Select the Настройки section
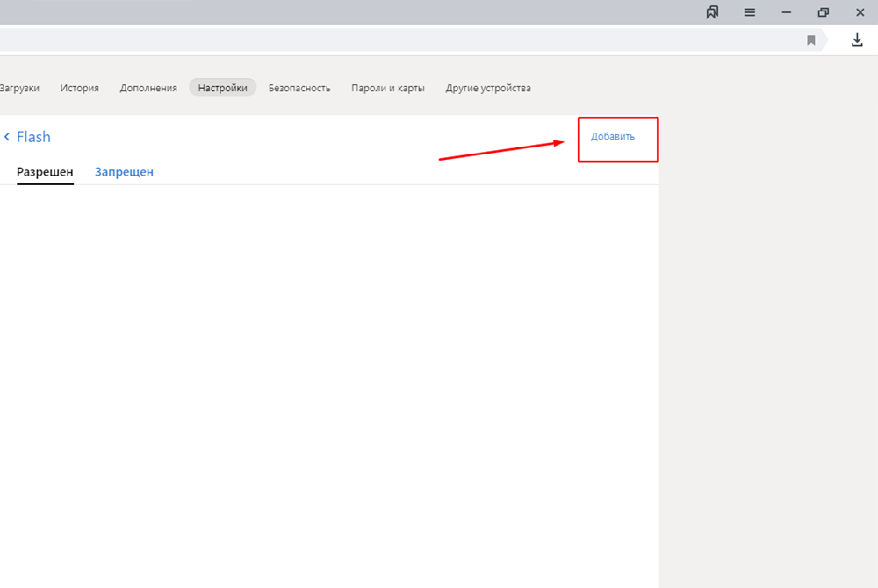Viewport: 878px width, 588px height. 222,88
